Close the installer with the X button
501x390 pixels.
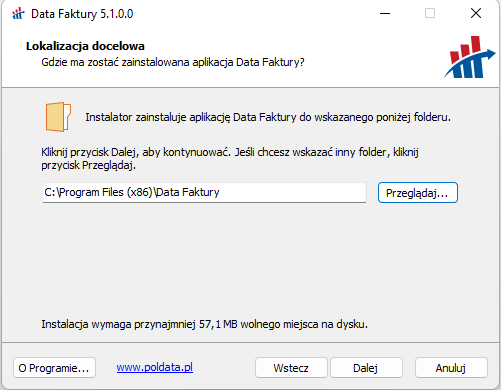coord(476,14)
